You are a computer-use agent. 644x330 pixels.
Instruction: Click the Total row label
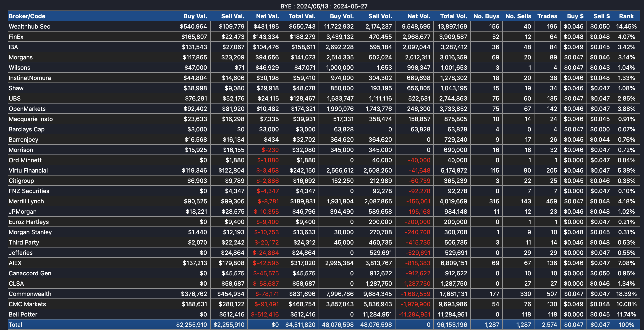click(x=15, y=324)
